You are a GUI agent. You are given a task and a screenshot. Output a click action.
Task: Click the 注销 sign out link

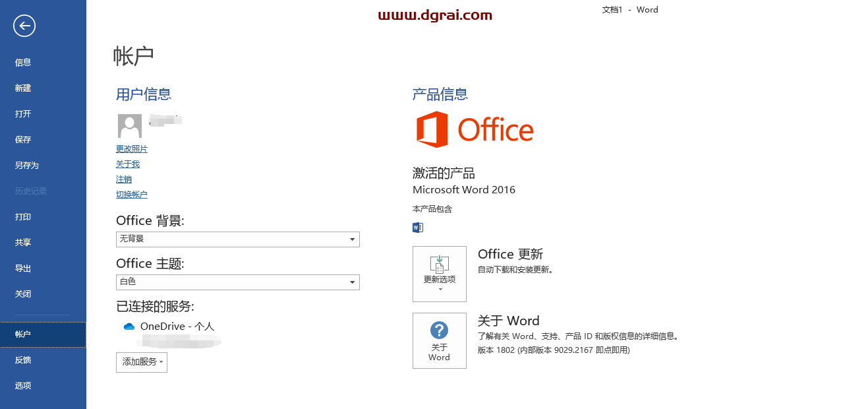[x=124, y=179]
